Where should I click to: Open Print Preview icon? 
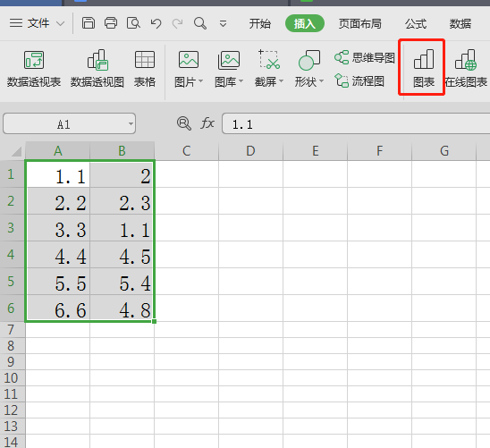(133, 23)
